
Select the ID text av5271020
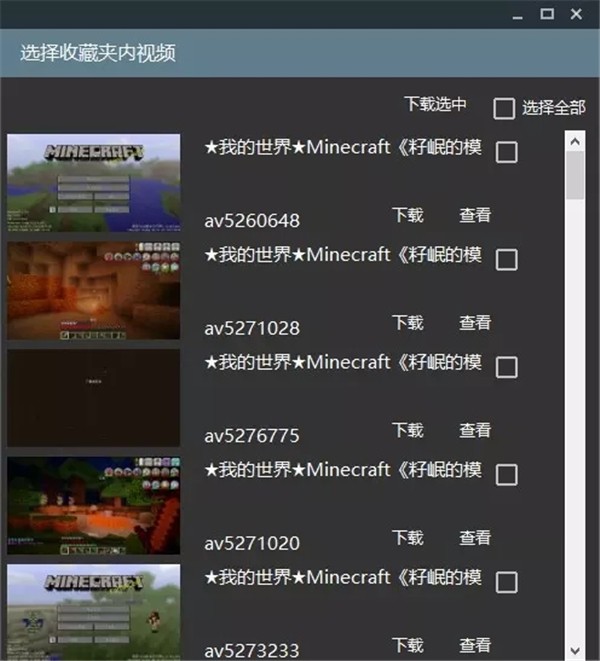(x=252, y=543)
